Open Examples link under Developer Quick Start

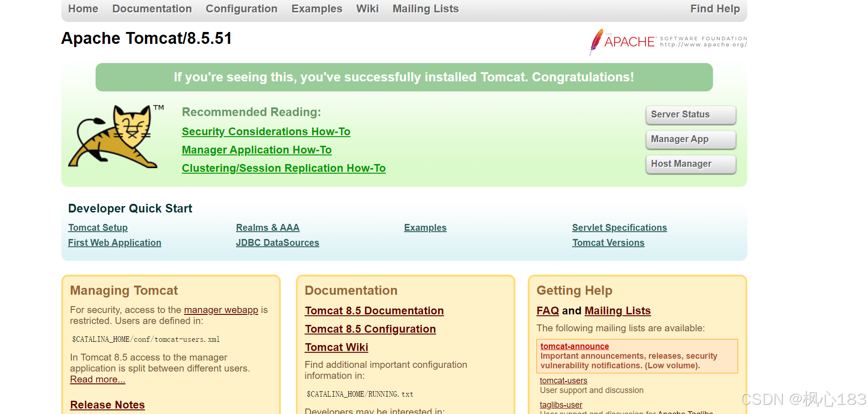pos(425,228)
